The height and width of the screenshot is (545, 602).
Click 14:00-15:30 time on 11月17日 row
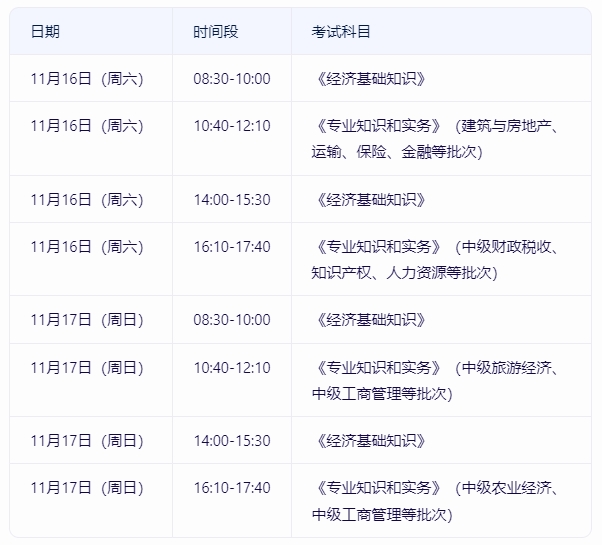(232, 440)
